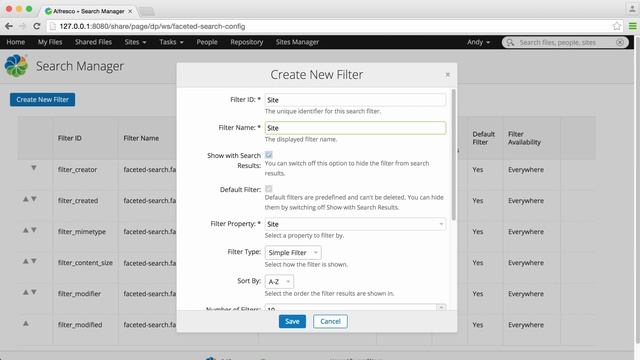Click the filter_created cell
The height and width of the screenshot is (360, 640).
(x=78, y=200)
